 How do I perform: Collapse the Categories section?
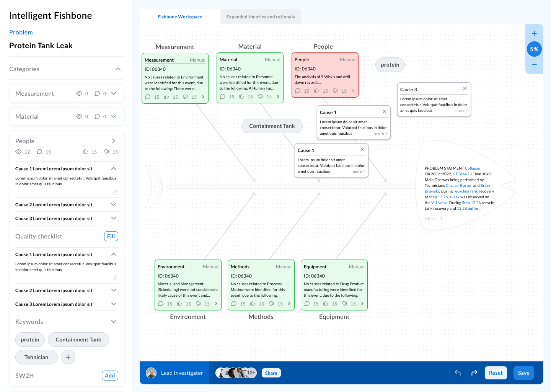(x=118, y=69)
